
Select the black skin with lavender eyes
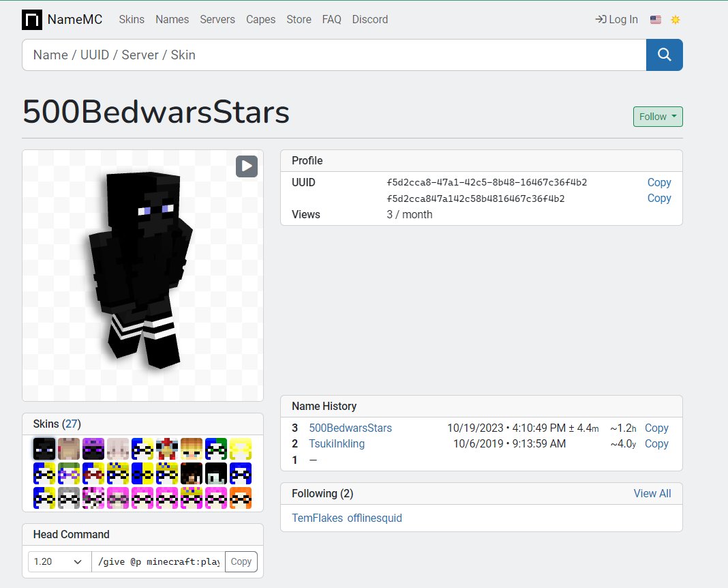point(44,449)
